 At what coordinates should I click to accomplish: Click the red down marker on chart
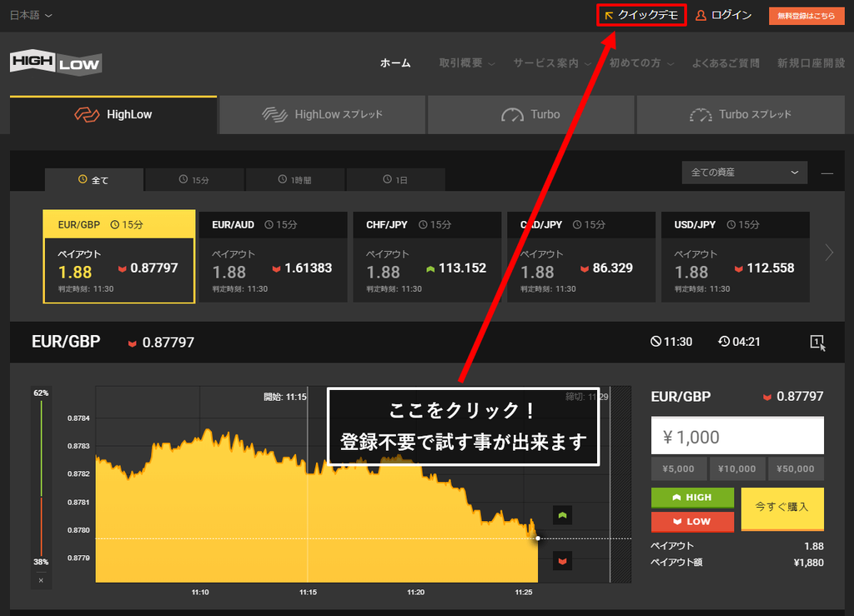[x=563, y=560]
